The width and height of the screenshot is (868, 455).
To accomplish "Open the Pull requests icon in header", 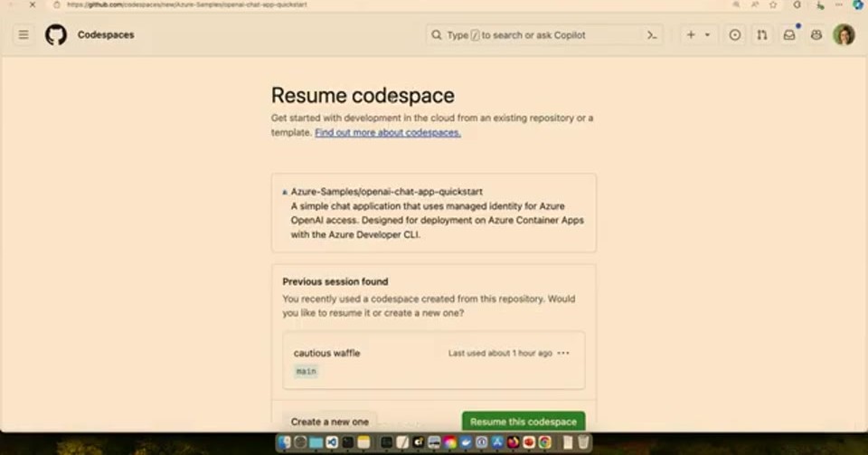I will pyautogui.click(x=762, y=35).
